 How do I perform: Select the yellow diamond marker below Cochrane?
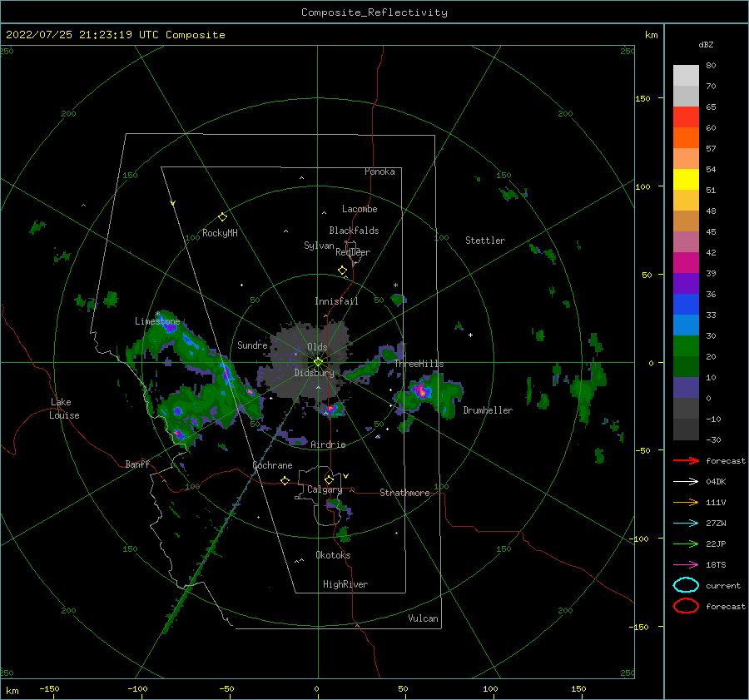click(285, 481)
